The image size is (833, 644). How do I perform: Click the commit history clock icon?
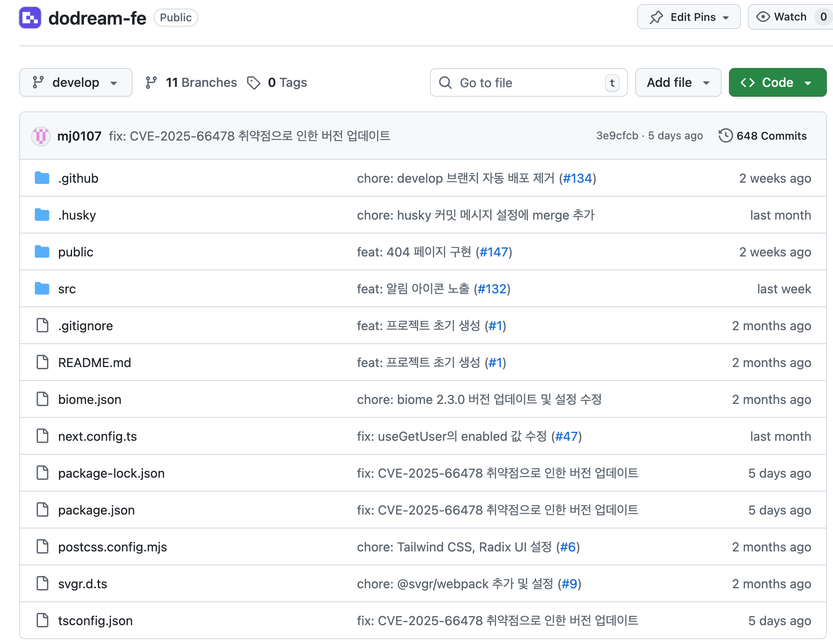click(725, 136)
